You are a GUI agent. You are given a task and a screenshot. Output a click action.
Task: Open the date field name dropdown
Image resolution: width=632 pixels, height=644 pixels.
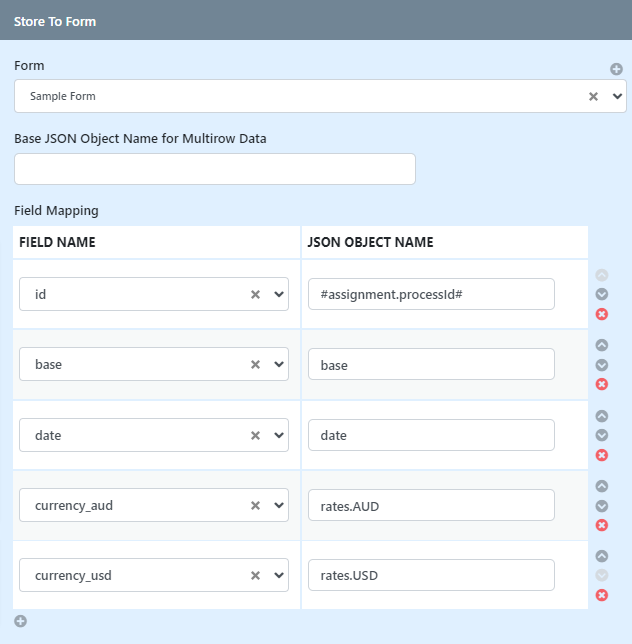tap(279, 435)
